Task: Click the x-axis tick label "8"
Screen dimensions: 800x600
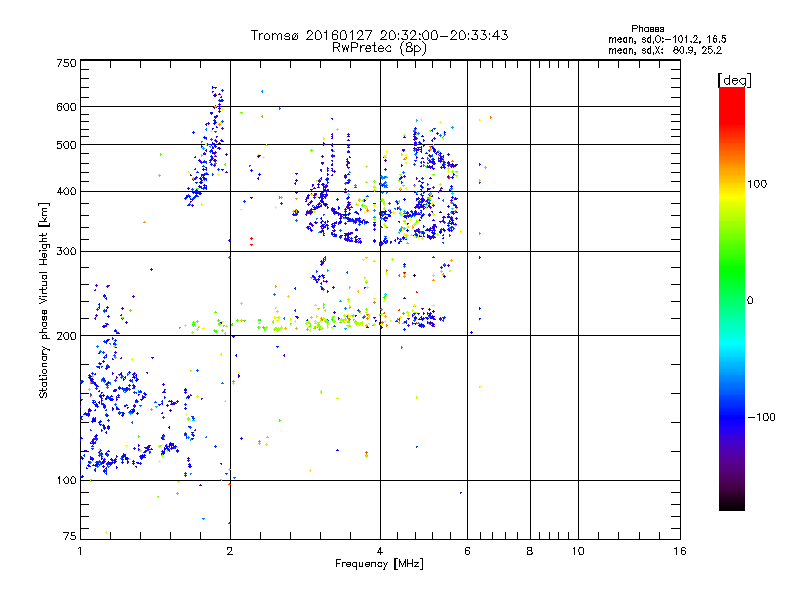Action: [x=530, y=551]
